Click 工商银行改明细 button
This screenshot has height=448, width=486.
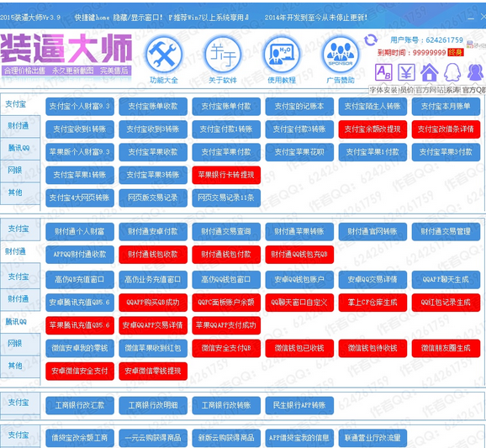tap(153, 405)
